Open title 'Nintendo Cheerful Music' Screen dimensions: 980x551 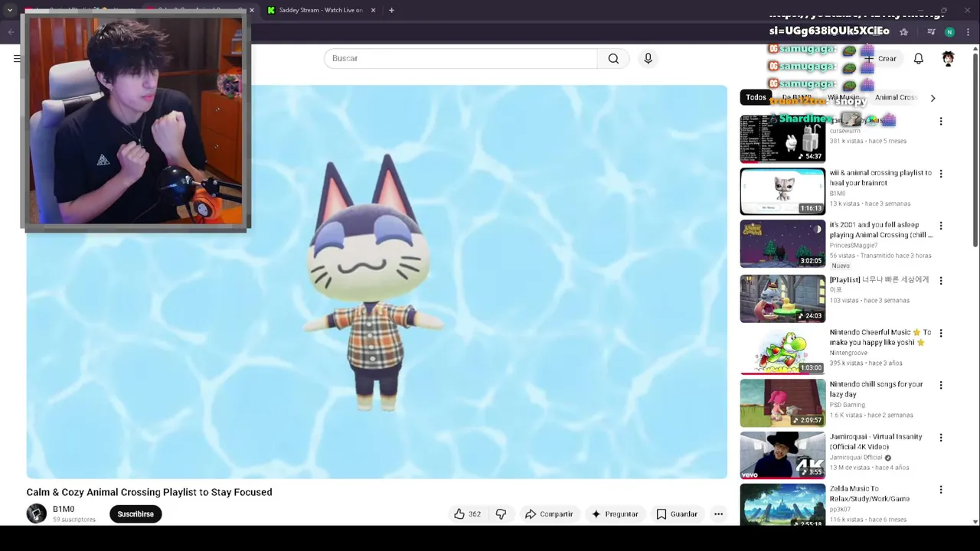coord(880,337)
